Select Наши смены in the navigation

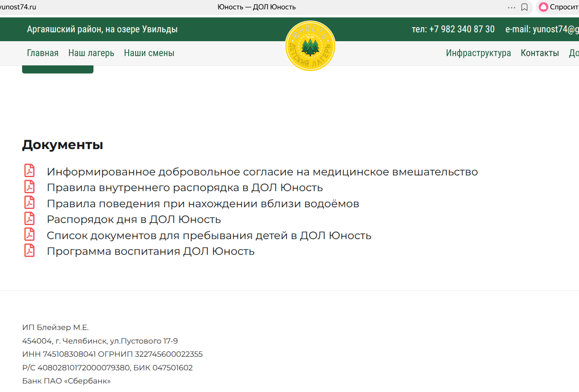(x=149, y=53)
